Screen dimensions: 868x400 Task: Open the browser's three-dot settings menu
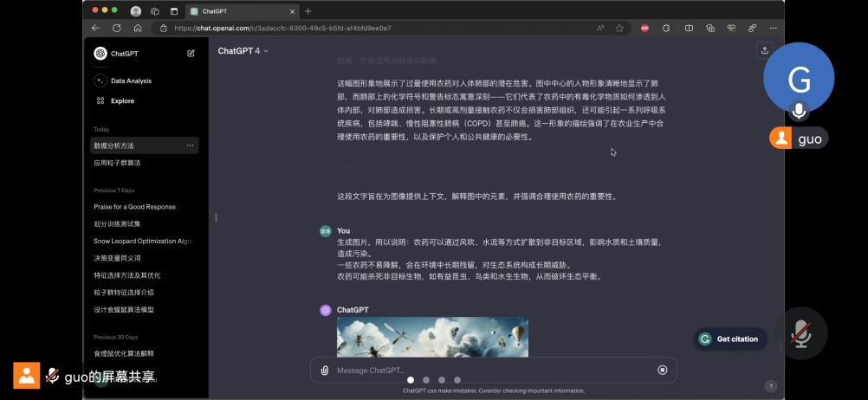(774, 28)
